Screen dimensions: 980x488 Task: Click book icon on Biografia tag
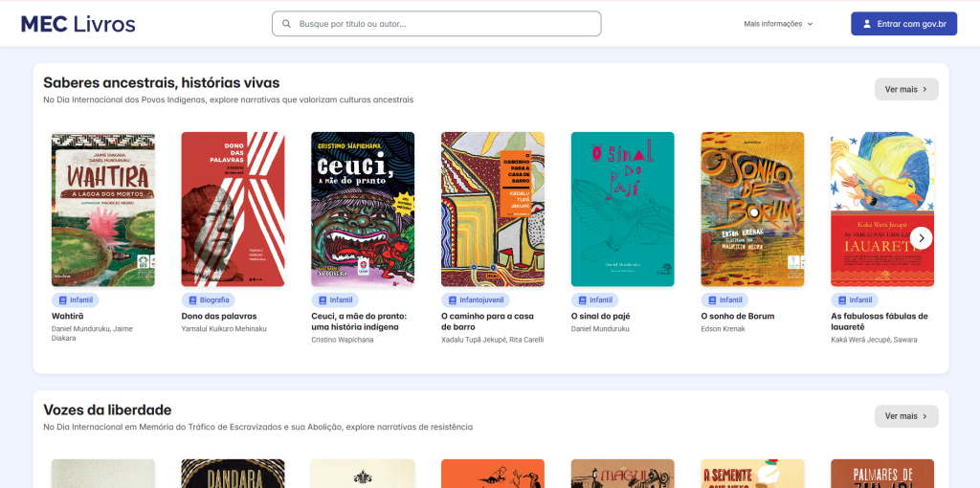192,299
